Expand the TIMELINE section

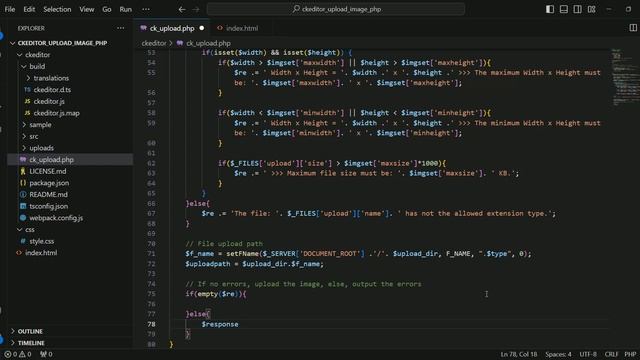coord(31,343)
